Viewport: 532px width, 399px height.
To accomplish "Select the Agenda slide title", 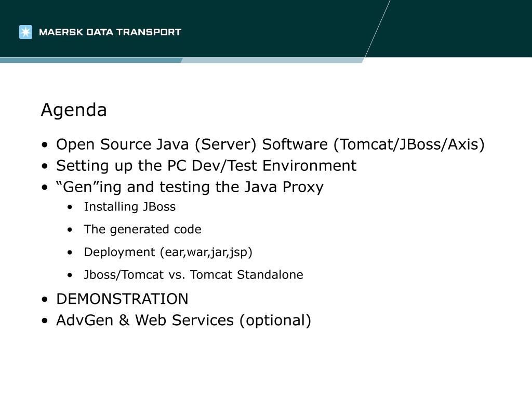I will pos(74,110).
